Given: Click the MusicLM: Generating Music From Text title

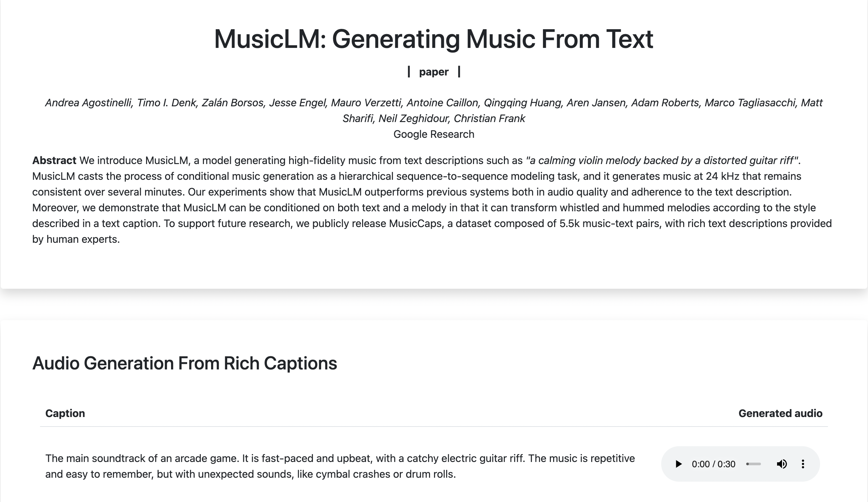Looking at the screenshot, I should coord(434,39).
